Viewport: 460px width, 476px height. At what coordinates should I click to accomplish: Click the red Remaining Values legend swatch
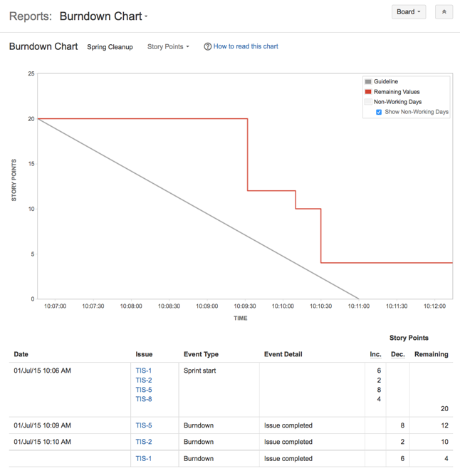tap(368, 92)
